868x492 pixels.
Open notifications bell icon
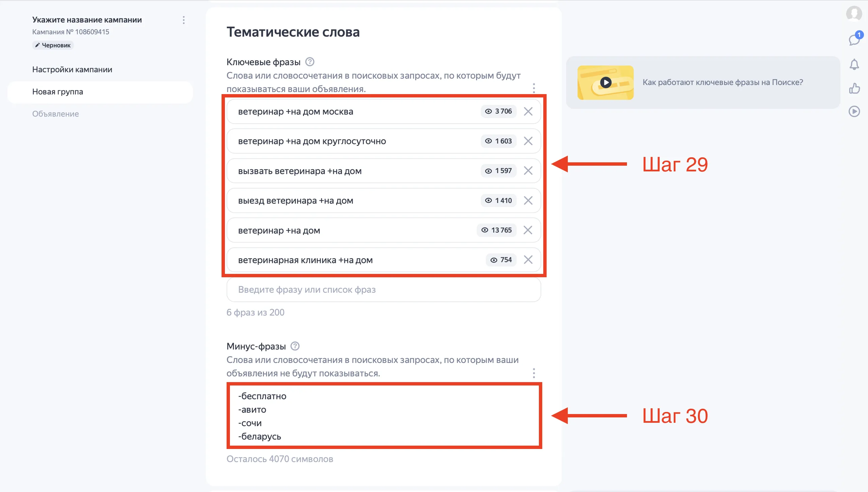[855, 64]
